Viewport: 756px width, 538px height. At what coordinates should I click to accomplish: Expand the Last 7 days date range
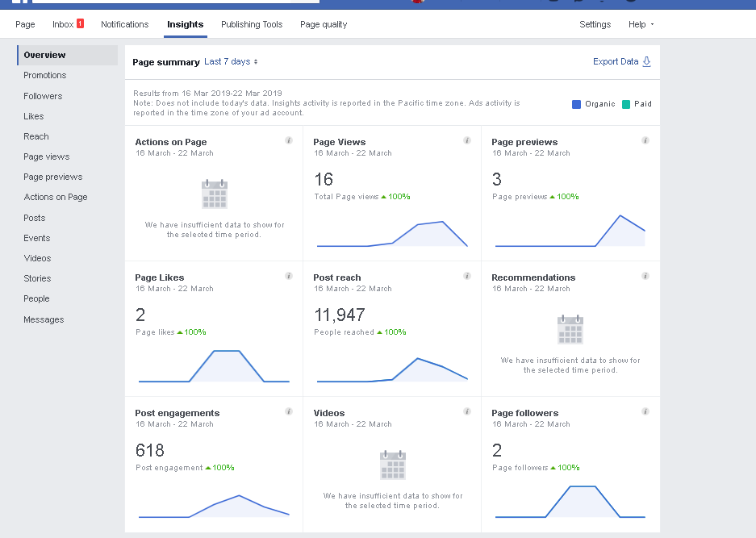click(x=231, y=62)
